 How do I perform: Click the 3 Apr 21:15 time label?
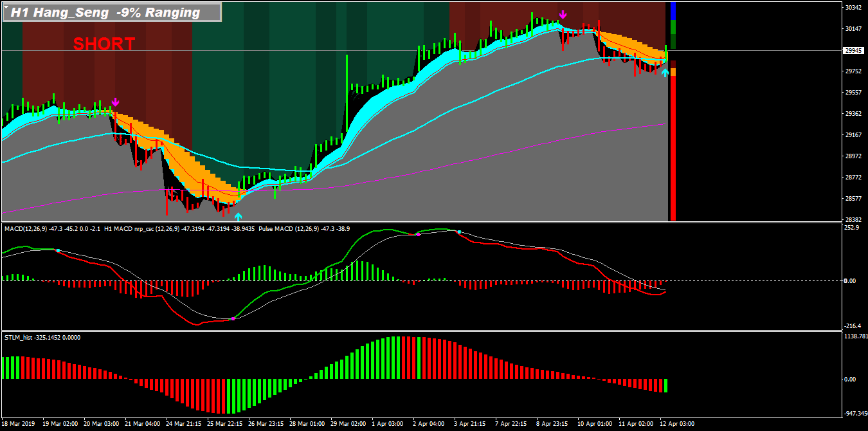click(x=469, y=424)
